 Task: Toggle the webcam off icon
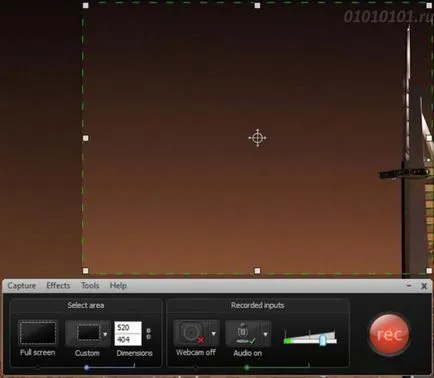point(192,333)
